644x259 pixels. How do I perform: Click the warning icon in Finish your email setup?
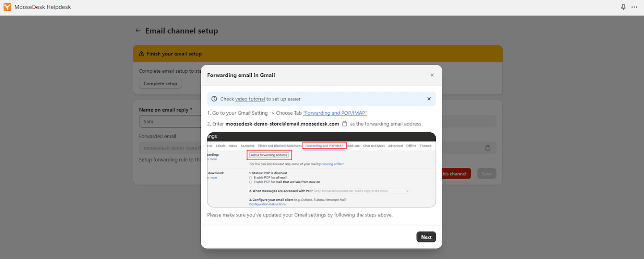141,54
